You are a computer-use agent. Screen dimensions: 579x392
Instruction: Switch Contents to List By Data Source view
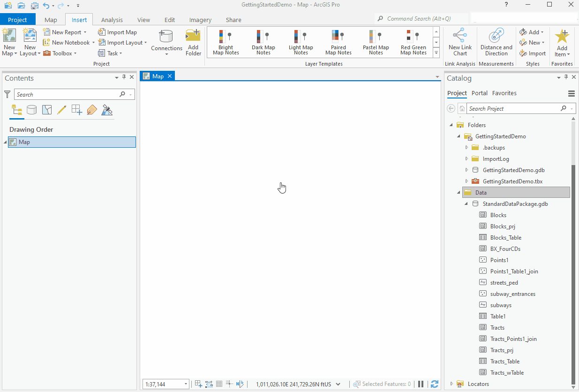pyautogui.click(x=31, y=110)
